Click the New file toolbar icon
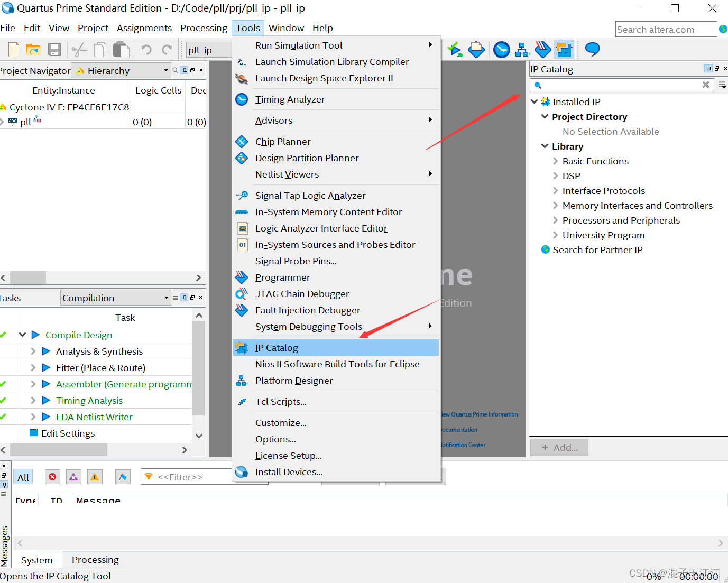This screenshot has width=728, height=583. (x=14, y=50)
